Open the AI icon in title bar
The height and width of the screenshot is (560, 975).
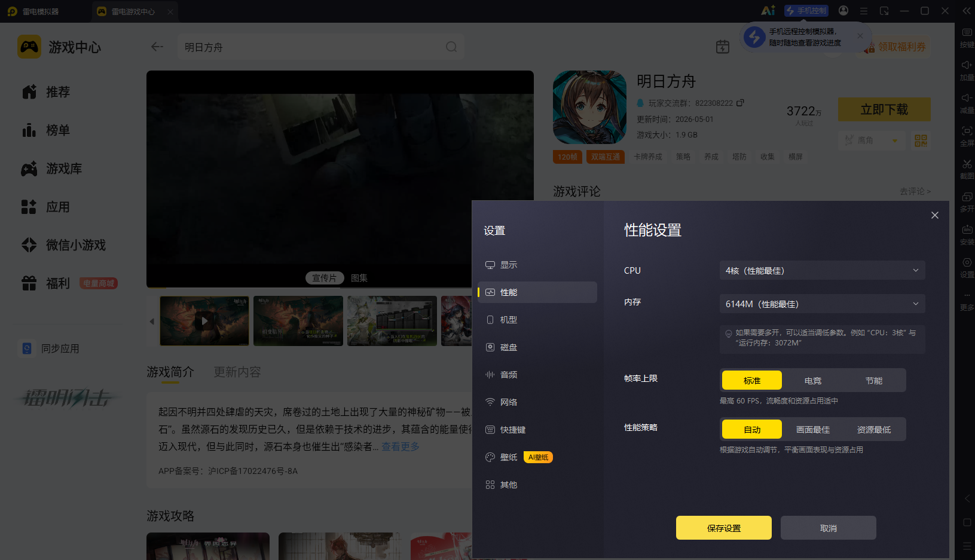tap(768, 11)
